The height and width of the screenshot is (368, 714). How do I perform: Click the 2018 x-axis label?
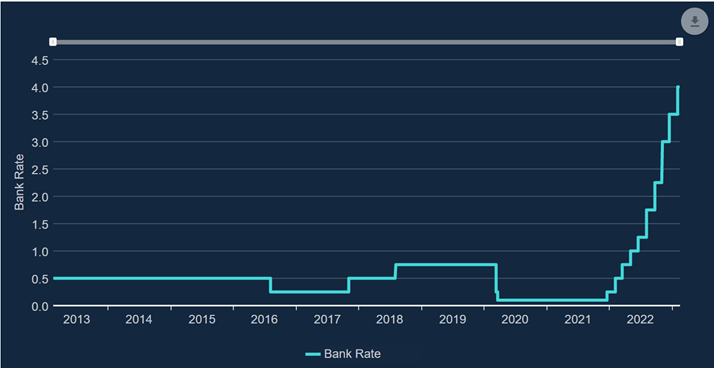point(390,319)
